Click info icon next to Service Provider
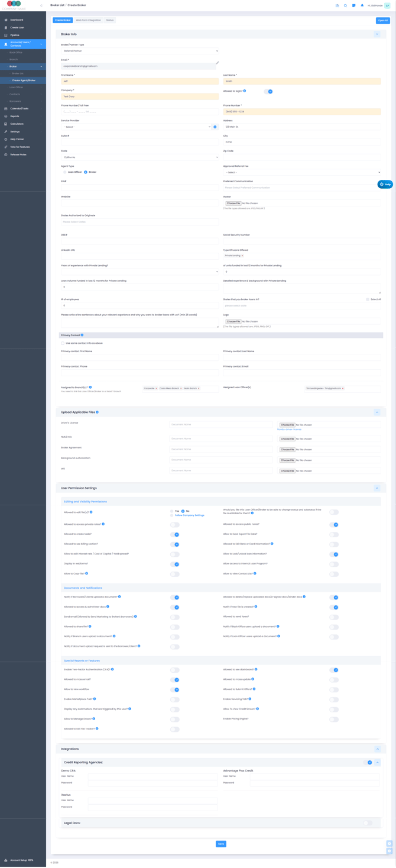Viewport: 396px width, 868px height. [x=215, y=127]
